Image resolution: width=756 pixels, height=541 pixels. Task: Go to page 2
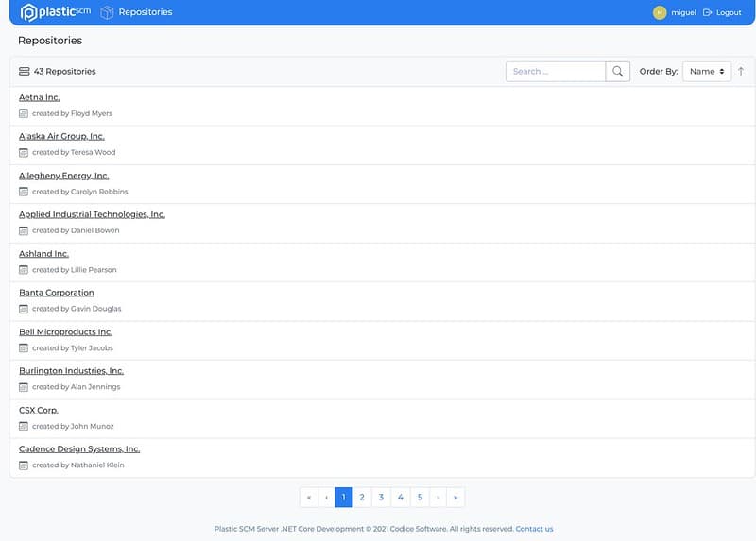coord(362,498)
